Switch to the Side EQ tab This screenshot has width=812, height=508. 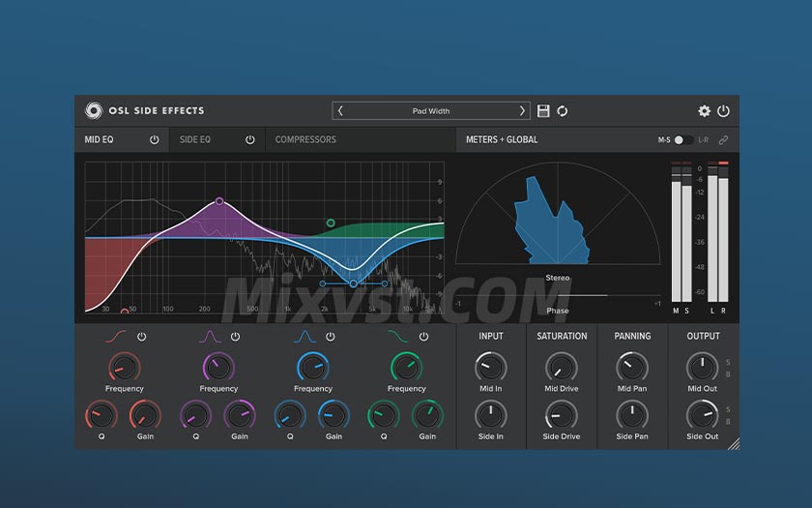click(x=195, y=140)
